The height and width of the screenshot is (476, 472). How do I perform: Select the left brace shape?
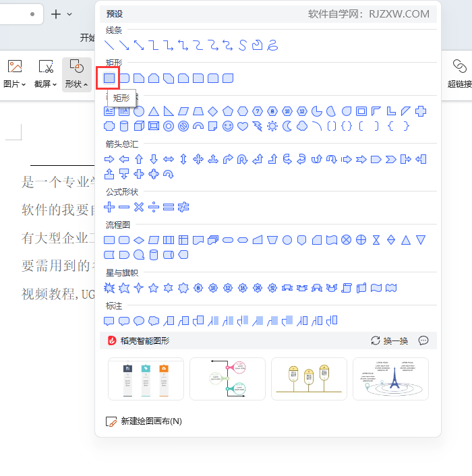click(x=391, y=126)
